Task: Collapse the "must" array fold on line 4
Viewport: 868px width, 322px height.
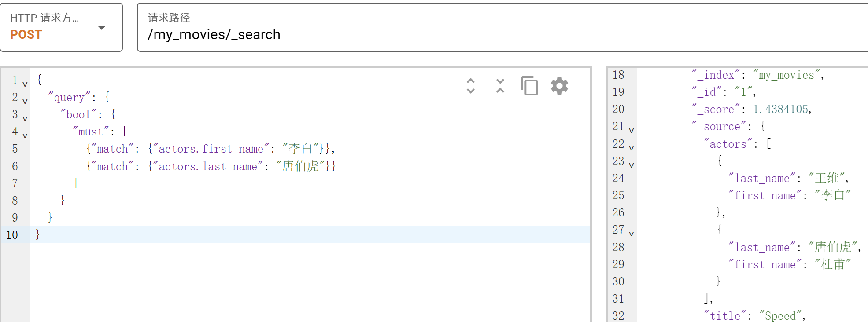Action: pos(25,135)
